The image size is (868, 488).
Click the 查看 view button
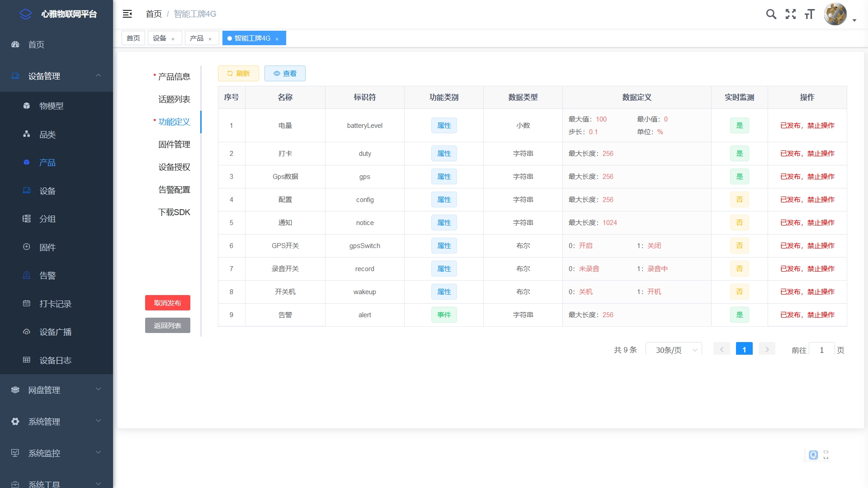[285, 74]
